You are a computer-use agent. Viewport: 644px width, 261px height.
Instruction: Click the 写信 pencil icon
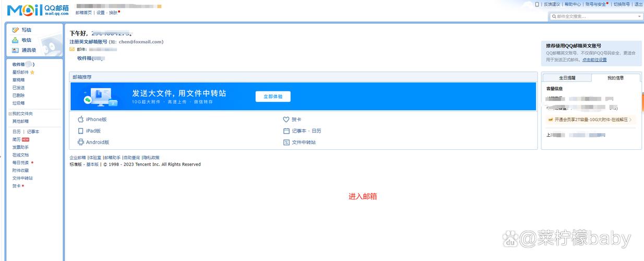click(x=16, y=30)
